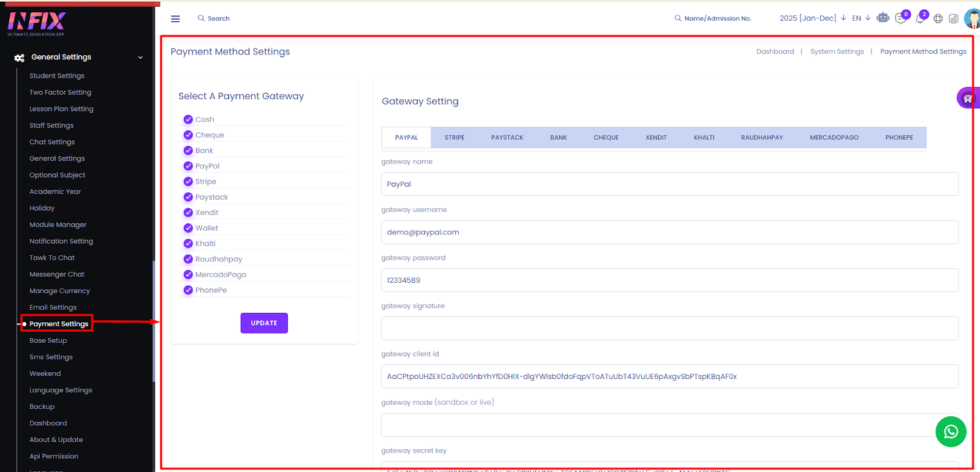980x472 pixels.
Task: Toggle the MercadoPago gateway checkbox
Action: (188, 274)
